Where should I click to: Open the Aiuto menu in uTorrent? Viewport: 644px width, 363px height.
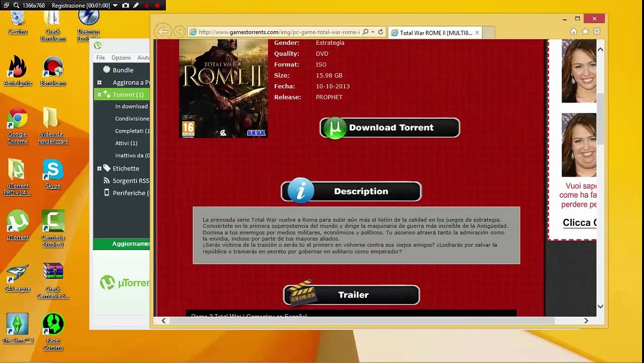click(x=143, y=57)
